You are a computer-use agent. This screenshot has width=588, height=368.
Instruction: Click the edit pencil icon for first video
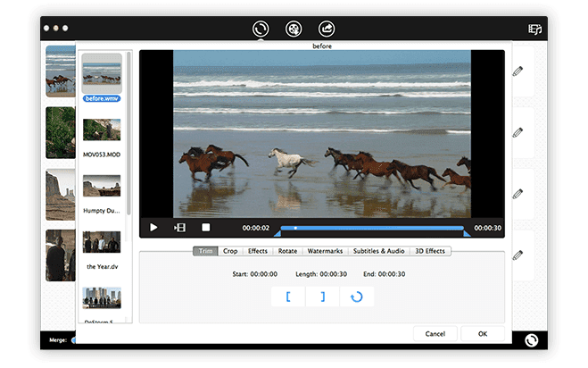518,71
